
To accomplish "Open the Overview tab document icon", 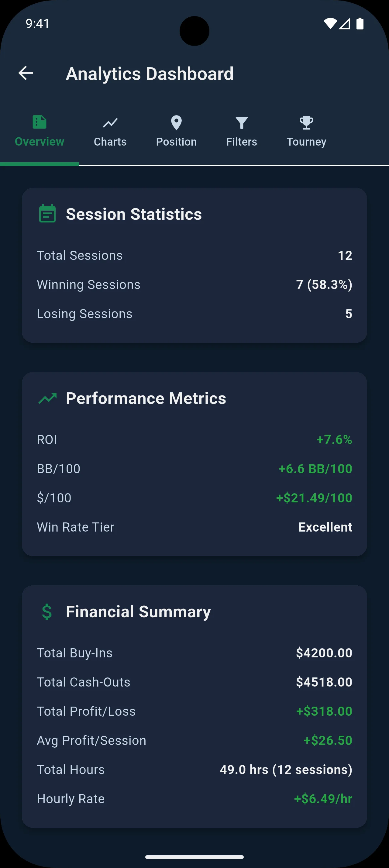I will (x=39, y=122).
